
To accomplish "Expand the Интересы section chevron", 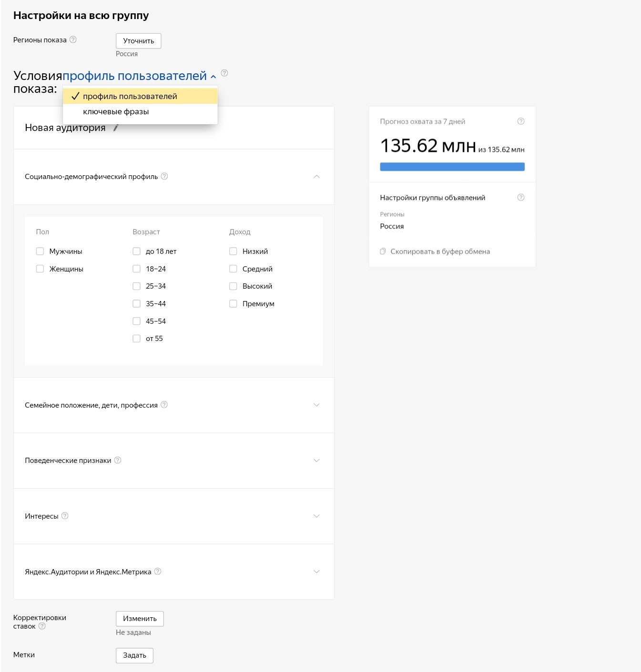I will (316, 516).
